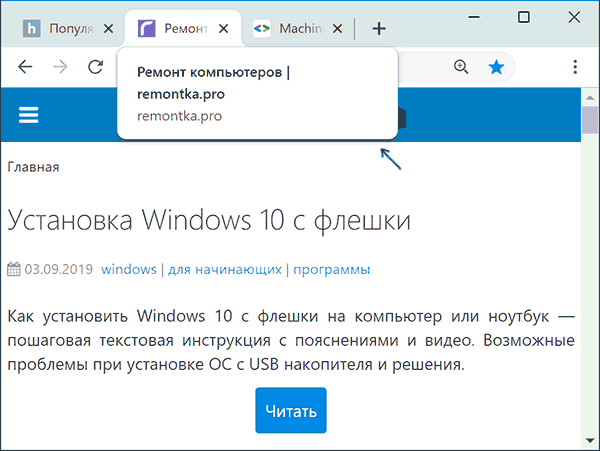Image resolution: width=600 pixels, height=451 pixels.
Task: Select the Ремонт tab
Action: (183, 29)
